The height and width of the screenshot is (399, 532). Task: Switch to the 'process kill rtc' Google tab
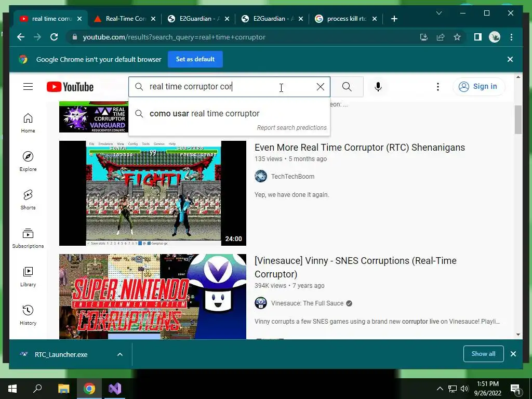point(346,19)
